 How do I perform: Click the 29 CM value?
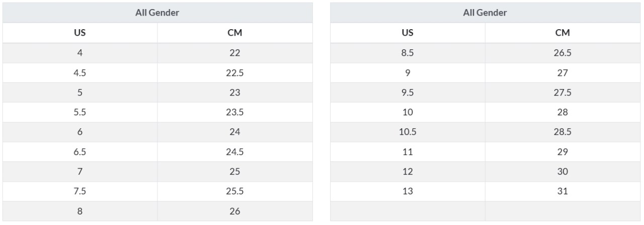click(562, 152)
